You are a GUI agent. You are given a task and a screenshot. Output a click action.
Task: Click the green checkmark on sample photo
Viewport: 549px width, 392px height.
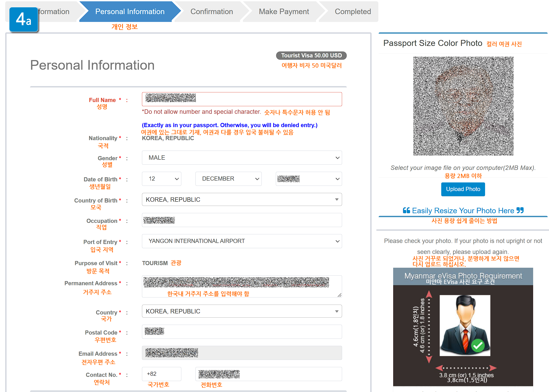pos(478,346)
